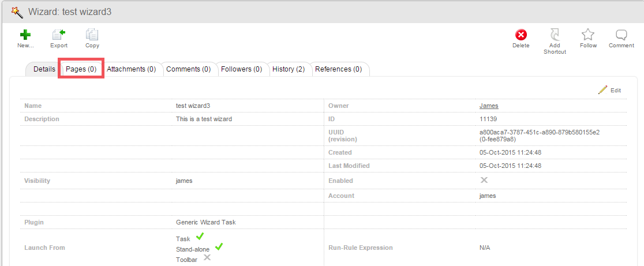This screenshot has width=644, height=266.
Task: Show the References (0) tab
Action: (x=338, y=69)
